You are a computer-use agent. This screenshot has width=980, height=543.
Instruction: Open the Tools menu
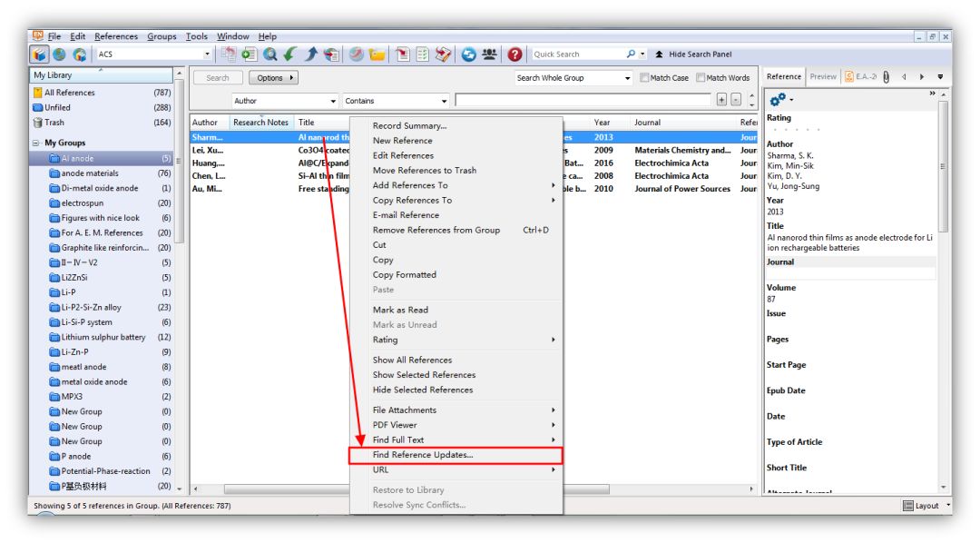click(x=196, y=36)
